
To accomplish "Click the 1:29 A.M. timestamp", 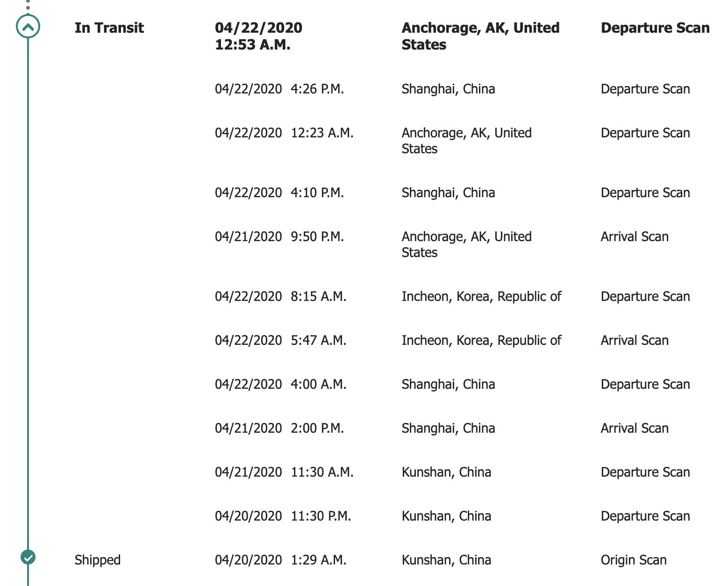I will tap(318, 560).
